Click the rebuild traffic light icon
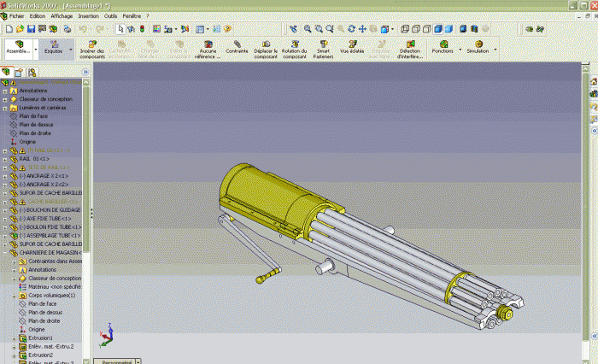The width and height of the screenshot is (598, 364). pos(143,29)
